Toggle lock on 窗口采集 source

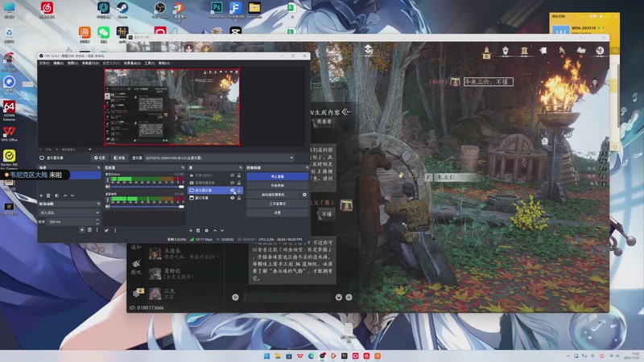[239, 198]
